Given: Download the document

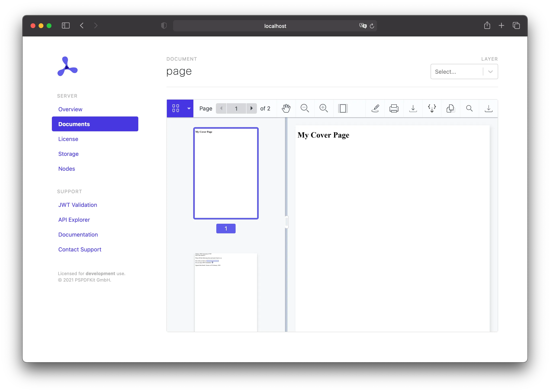Looking at the screenshot, I should click(413, 108).
